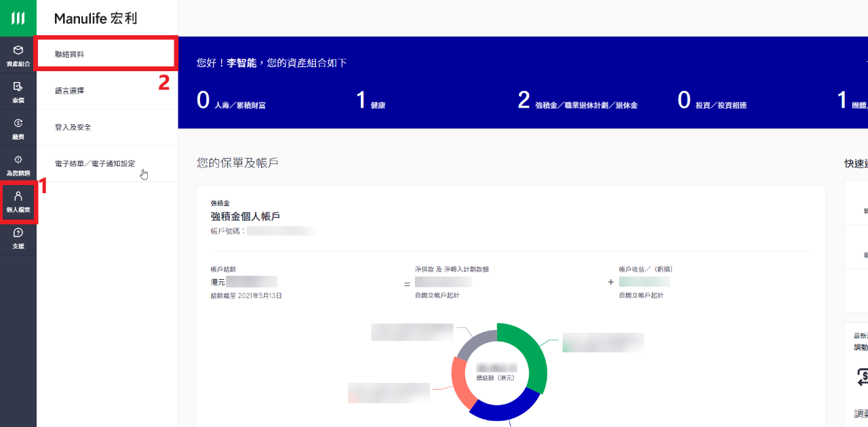Select 電子結單／電子通知設定 menu item
Viewport: 868px width, 427px height.
(x=107, y=164)
